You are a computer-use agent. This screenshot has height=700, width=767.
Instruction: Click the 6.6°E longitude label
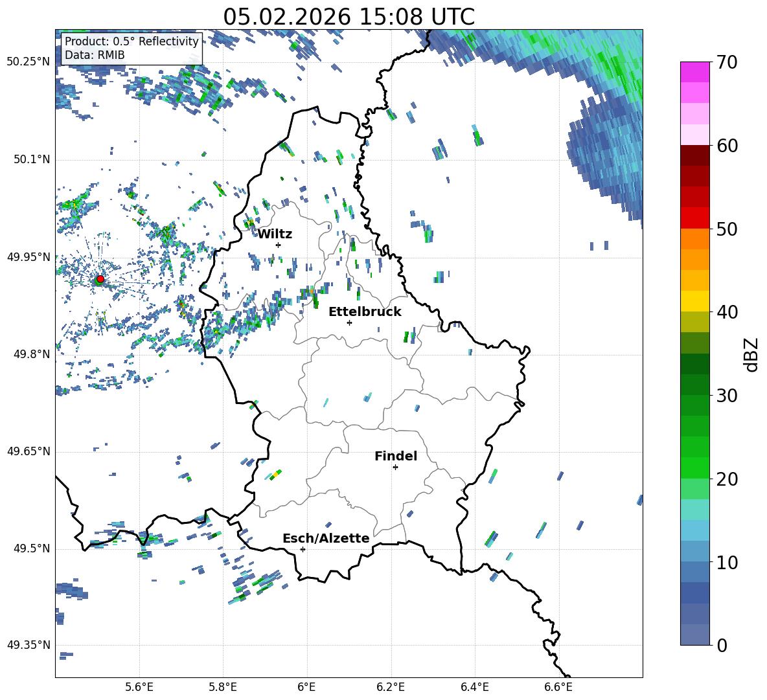coord(558,688)
